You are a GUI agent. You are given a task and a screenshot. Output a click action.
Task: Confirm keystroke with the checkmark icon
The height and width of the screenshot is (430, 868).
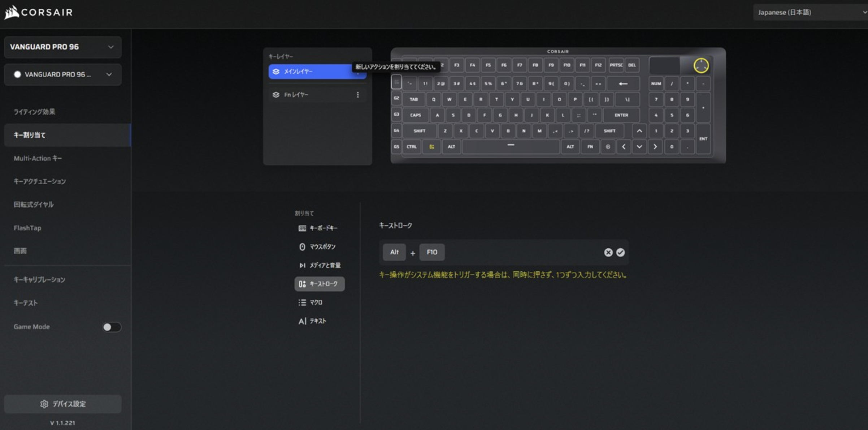click(x=620, y=253)
